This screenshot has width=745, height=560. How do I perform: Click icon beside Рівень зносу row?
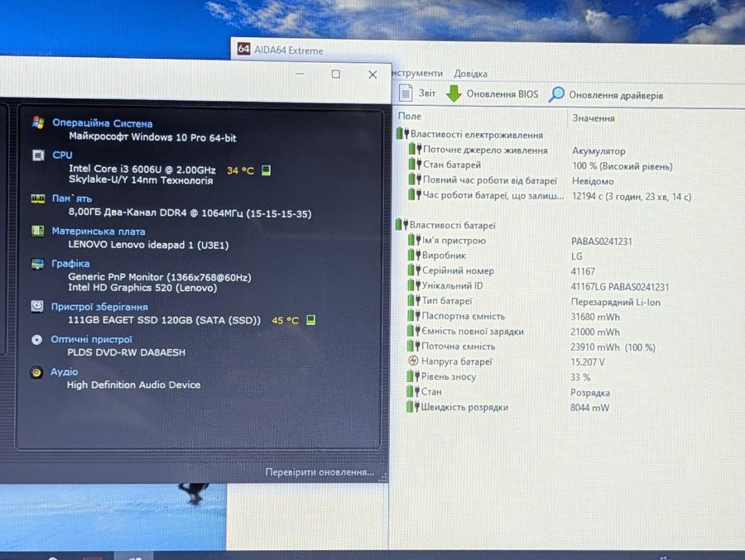tap(413, 376)
